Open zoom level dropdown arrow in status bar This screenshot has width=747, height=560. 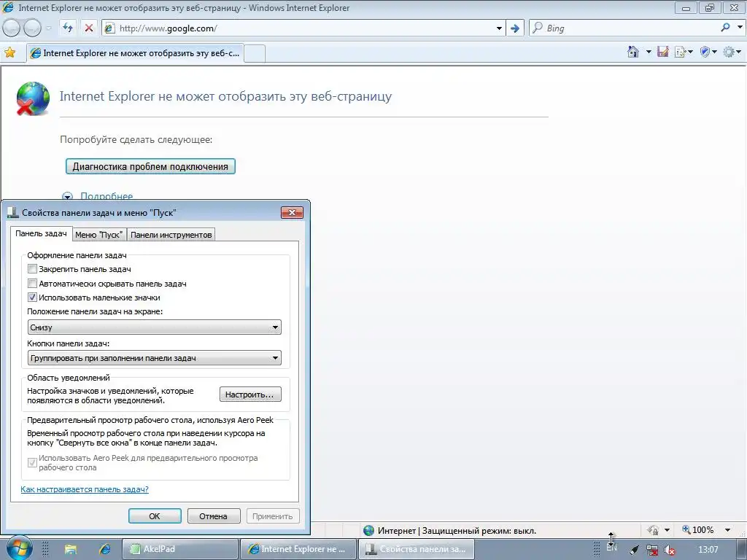click(x=727, y=530)
